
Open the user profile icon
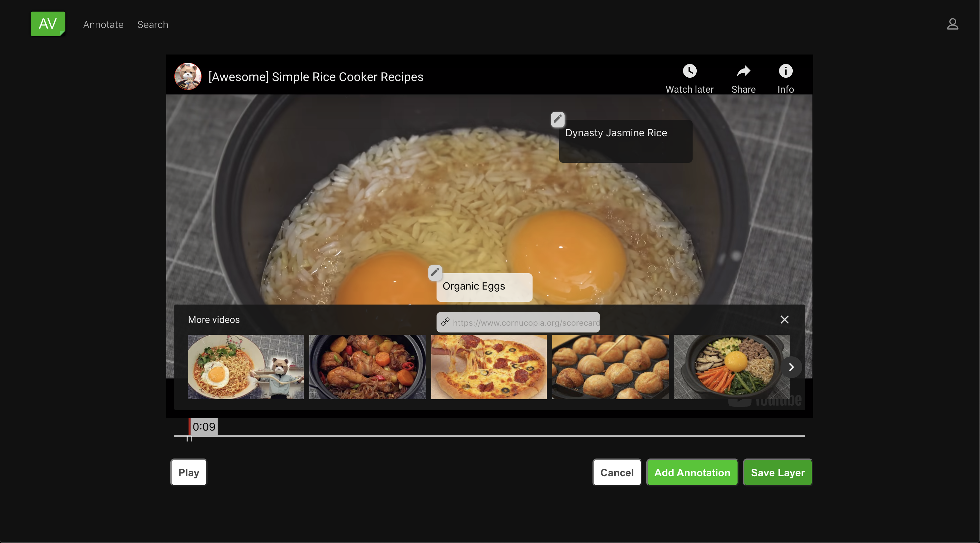(953, 24)
